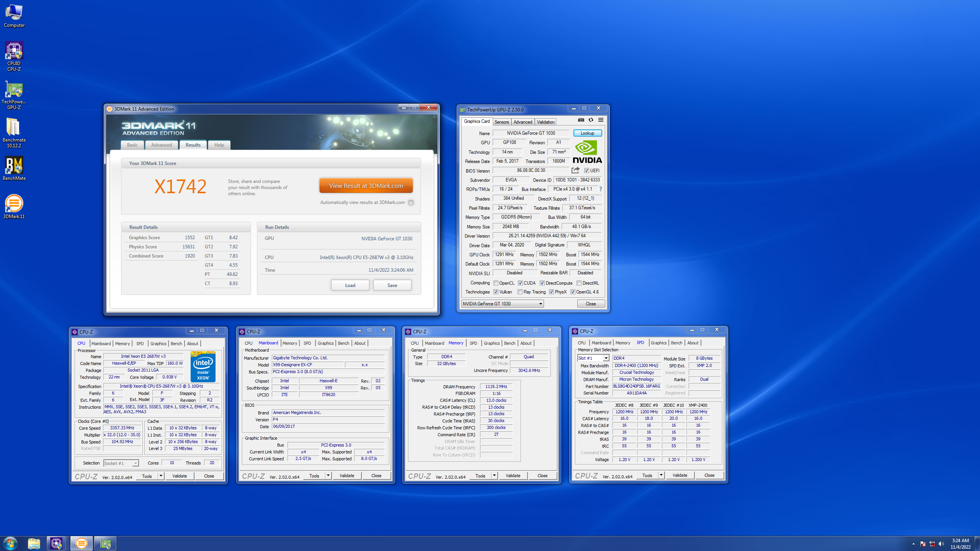
Task: Expand Tools dropdown arrow in Mainboard window
Action: coord(328,476)
